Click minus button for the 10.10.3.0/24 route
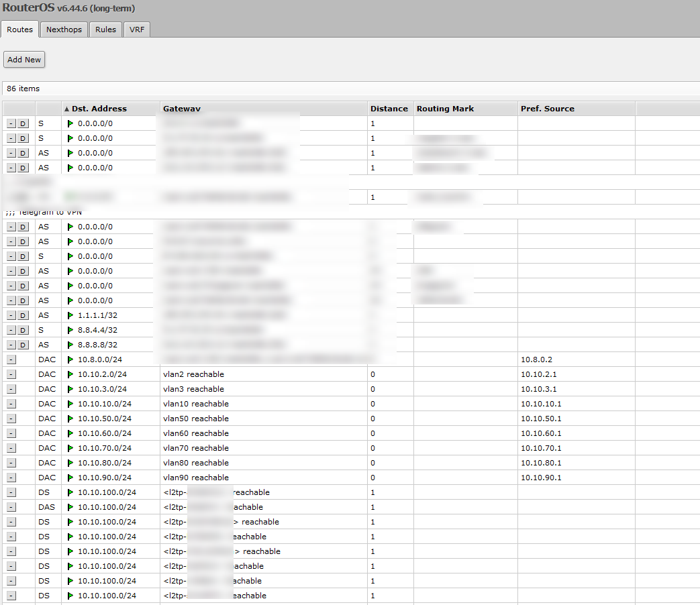The image size is (700, 605). tap(11, 389)
